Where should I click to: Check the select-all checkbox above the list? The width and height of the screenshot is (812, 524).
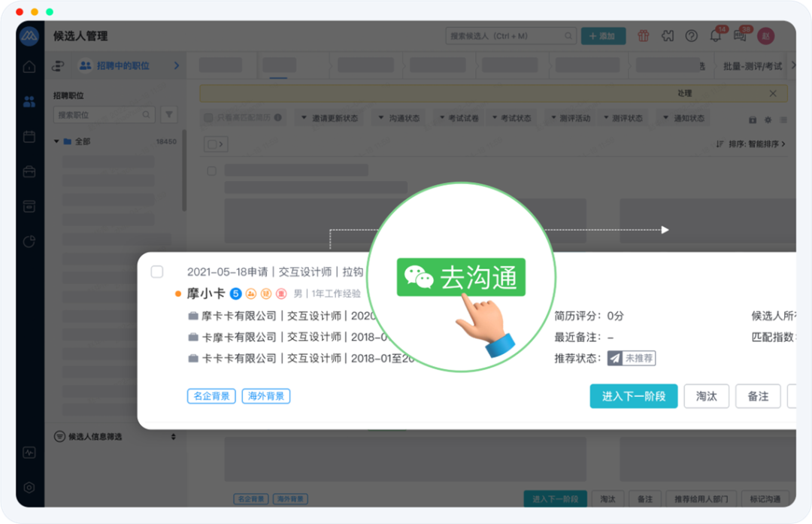(212, 144)
